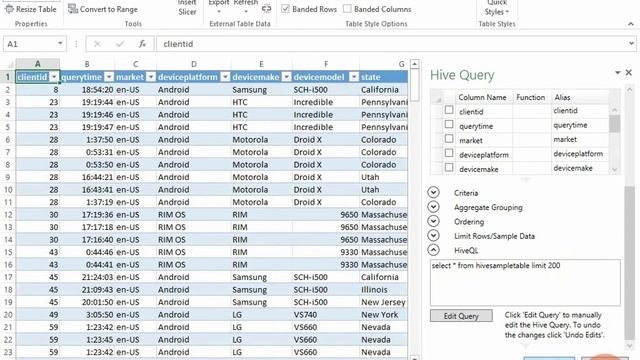Viewport: 640px width, 360px height.
Task: Click the Edit Query button
Action: (461, 316)
